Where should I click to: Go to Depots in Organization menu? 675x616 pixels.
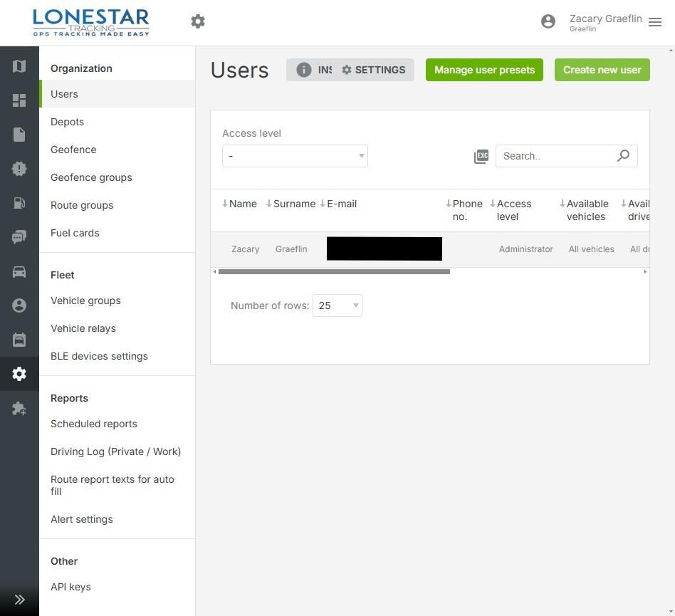67,122
